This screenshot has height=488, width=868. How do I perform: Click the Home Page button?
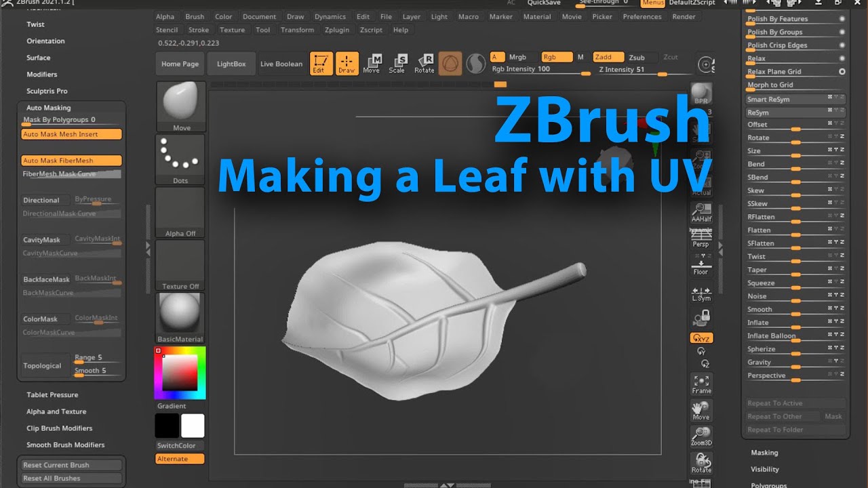pos(180,64)
